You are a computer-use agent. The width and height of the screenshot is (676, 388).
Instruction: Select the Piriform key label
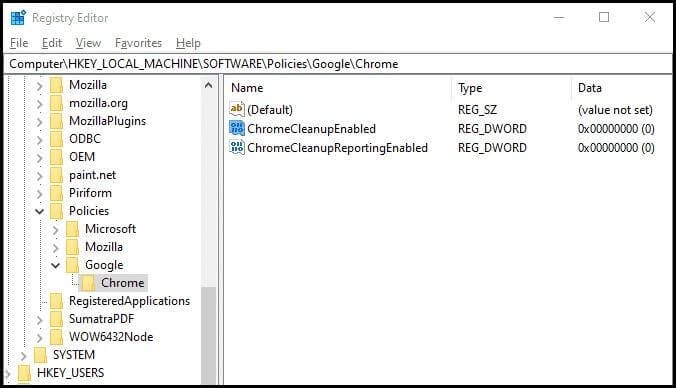click(x=90, y=193)
